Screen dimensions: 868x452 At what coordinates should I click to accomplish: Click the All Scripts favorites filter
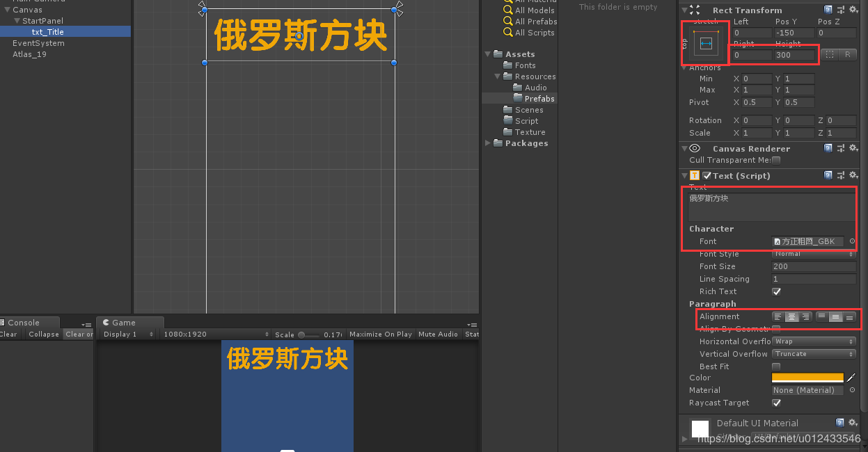point(529,33)
